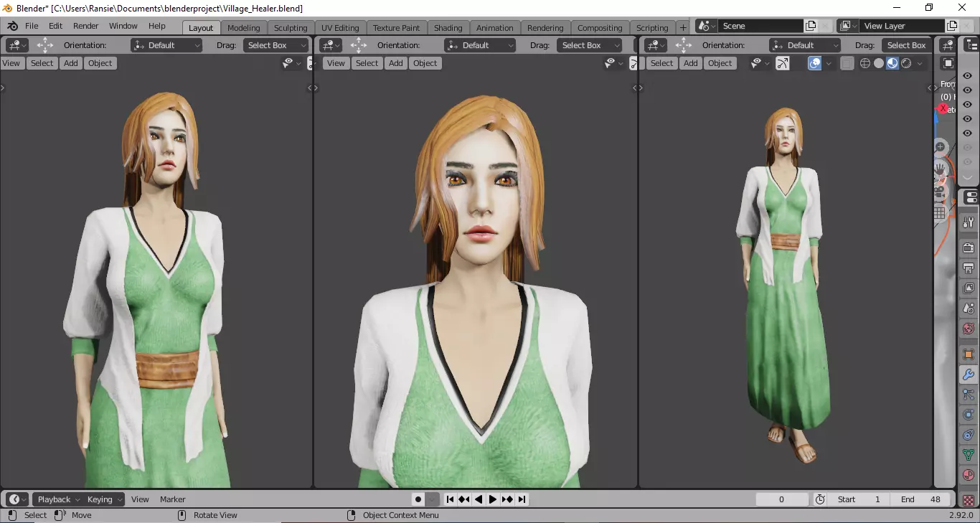Jump to the start frame

pos(450,499)
